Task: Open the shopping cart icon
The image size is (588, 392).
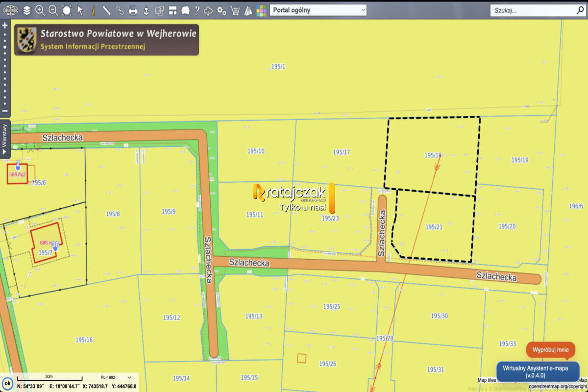Action: 235,10
